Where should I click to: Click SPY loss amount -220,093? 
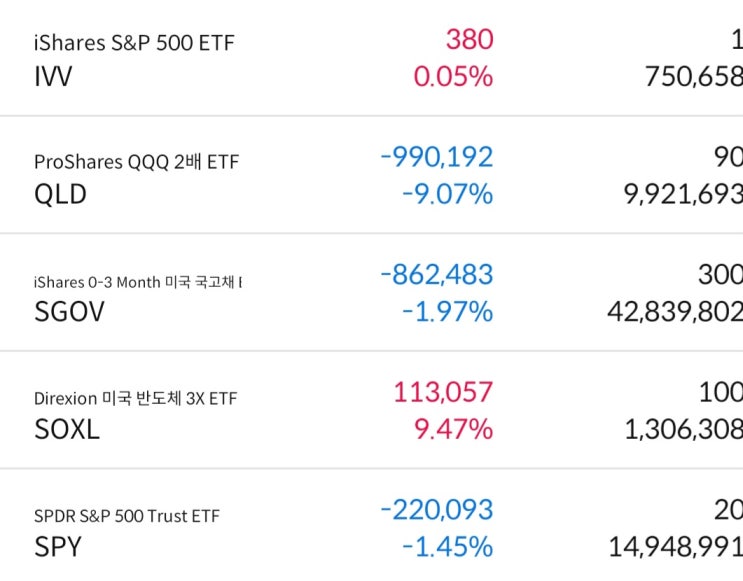click(437, 511)
